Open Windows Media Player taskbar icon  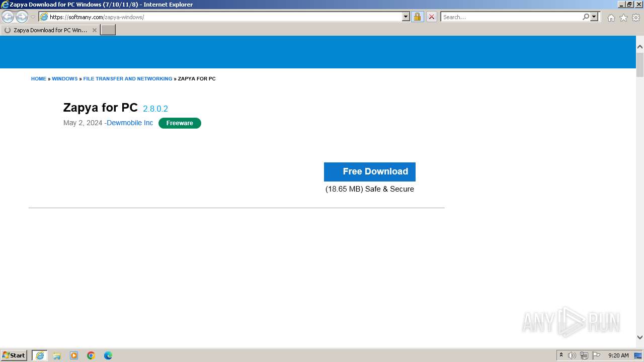coord(74,355)
